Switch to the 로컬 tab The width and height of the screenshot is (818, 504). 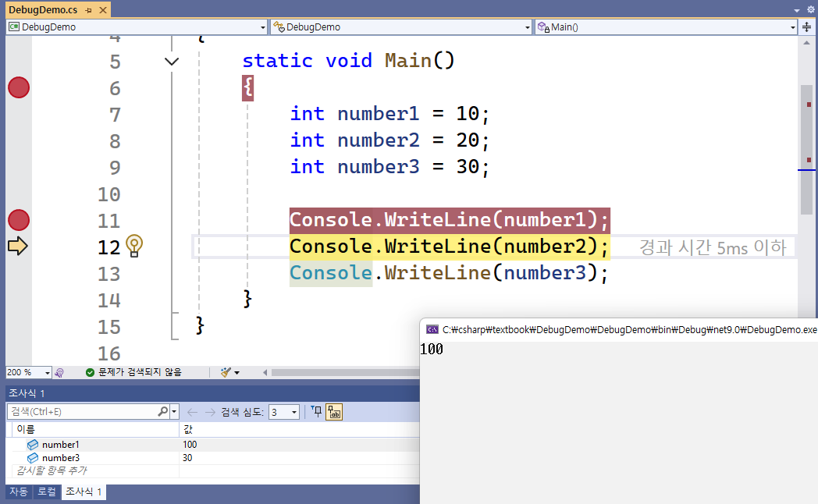click(47, 492)
